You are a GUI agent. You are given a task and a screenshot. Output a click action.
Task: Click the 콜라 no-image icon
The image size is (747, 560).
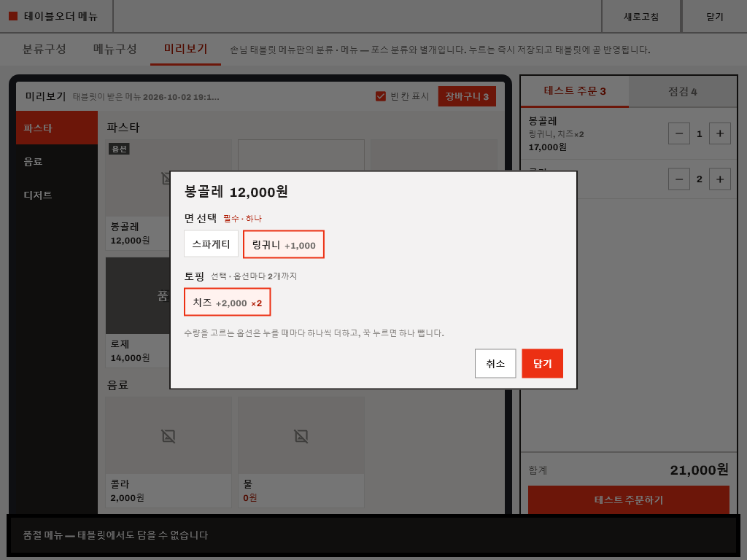click(169, 436)
